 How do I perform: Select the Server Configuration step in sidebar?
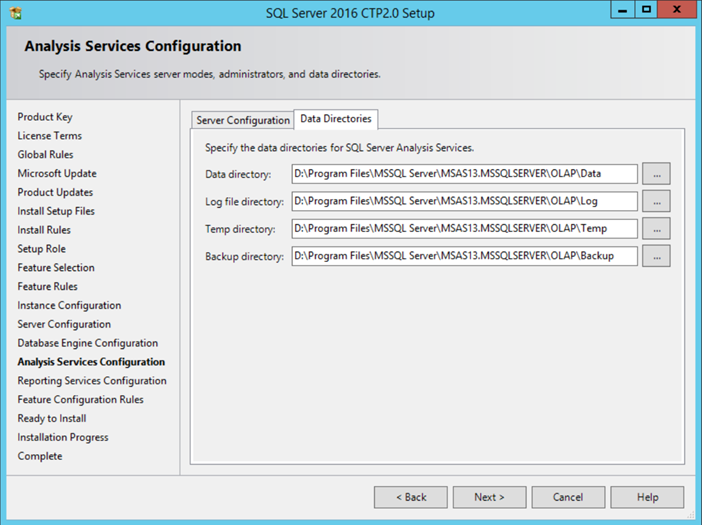point(64,324)
